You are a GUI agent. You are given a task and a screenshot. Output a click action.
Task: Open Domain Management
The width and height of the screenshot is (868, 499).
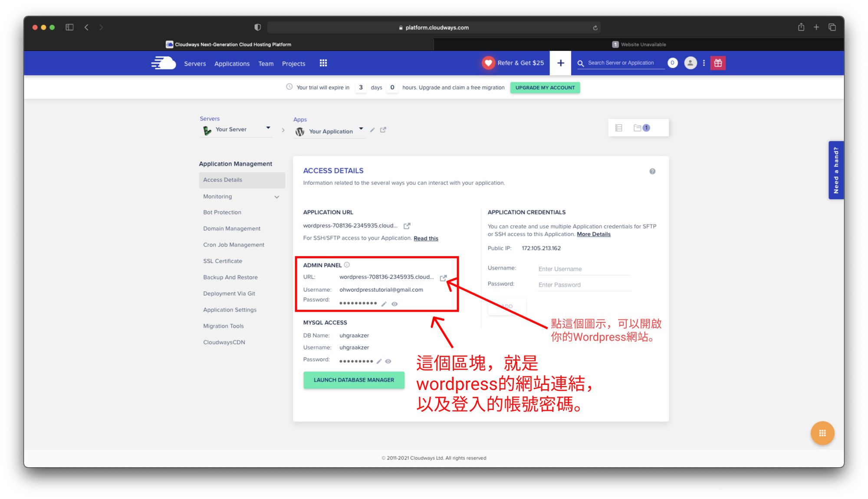[x=232, y=228]
